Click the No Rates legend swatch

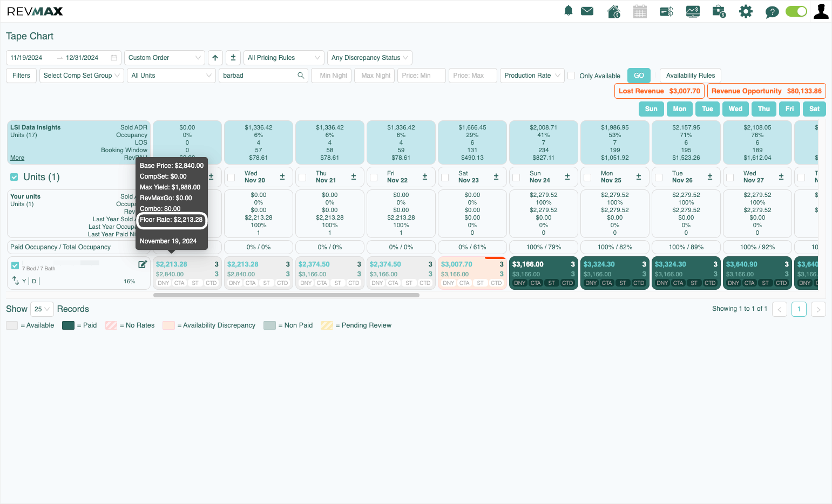click(111, 325)
